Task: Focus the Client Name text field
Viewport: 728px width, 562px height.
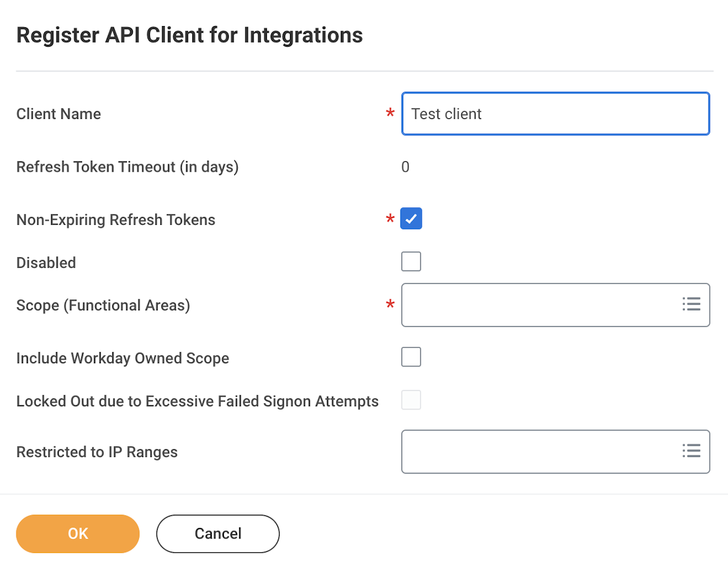Action: (555, 113)
